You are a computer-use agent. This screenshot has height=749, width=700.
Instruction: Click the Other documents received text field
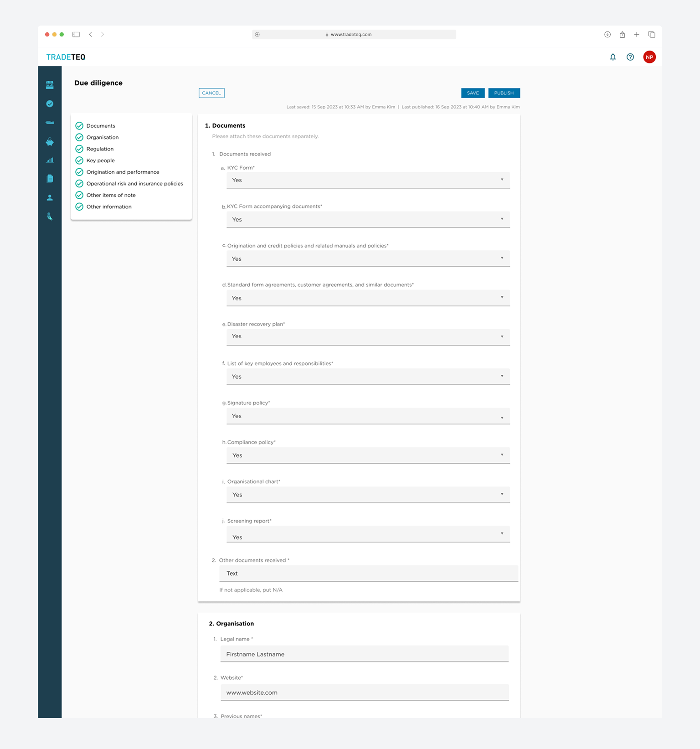point(368,573)
